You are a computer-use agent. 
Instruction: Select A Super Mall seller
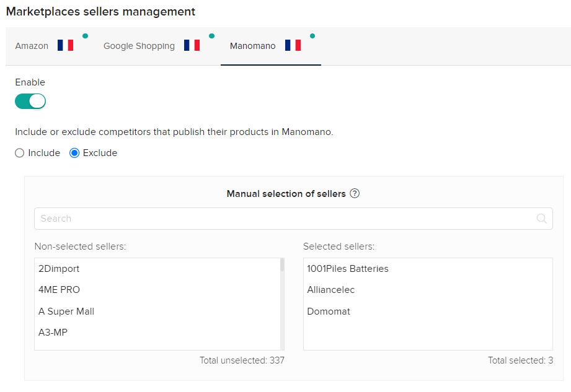(66, 311)
